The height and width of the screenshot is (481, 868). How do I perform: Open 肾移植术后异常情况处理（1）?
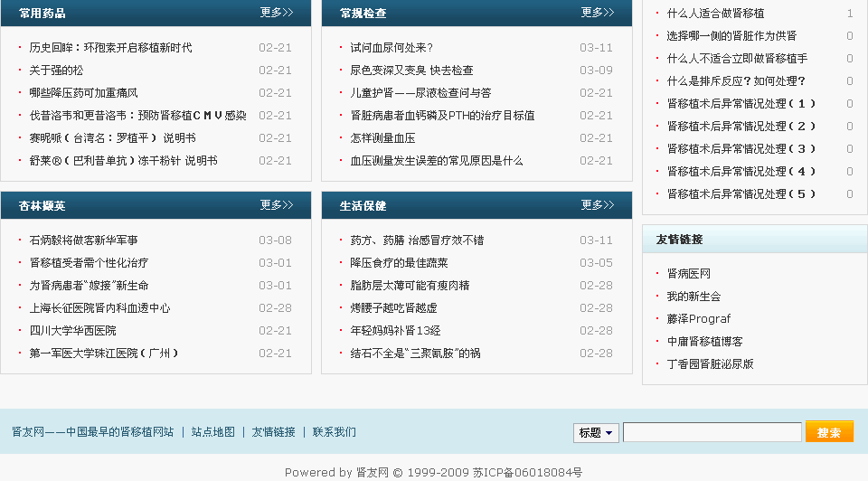tap(741, 104)
